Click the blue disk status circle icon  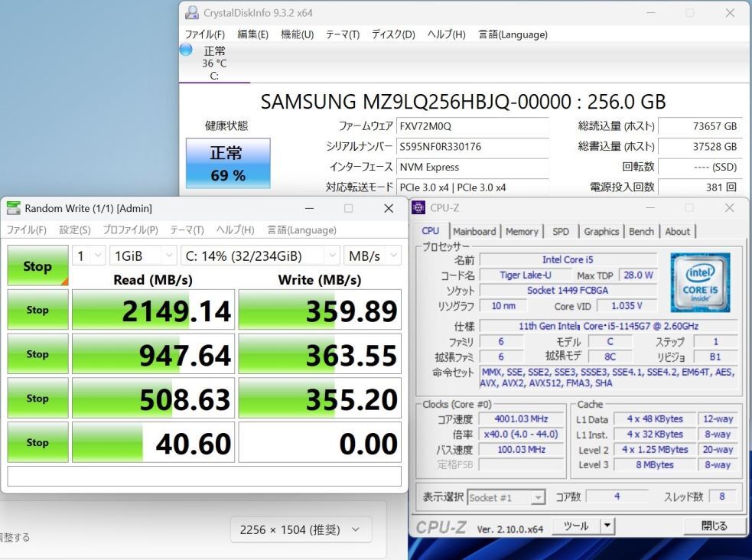tap(186, 50)
